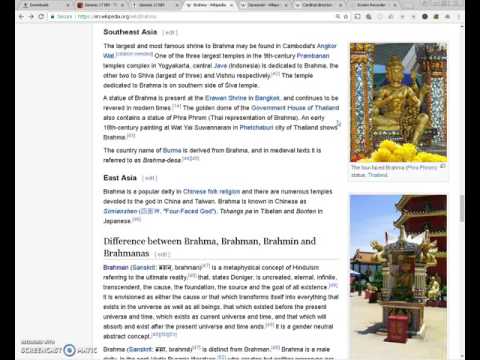The width and height of the screenshot is (480, 360).
Task: Follow the Prambanan link
Action: [x=313, y=56]
